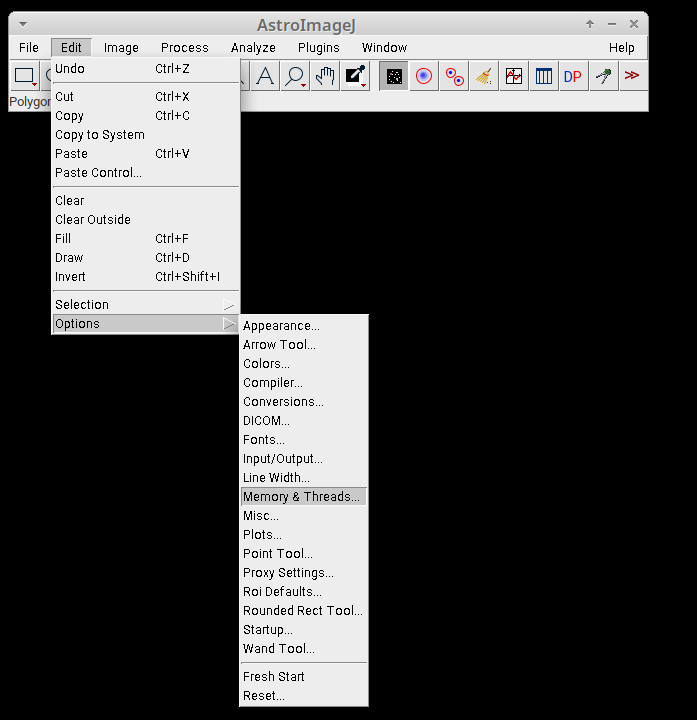Choose Copy from Edit menu
The image size is (697, 720).
[x=146, y=116]
